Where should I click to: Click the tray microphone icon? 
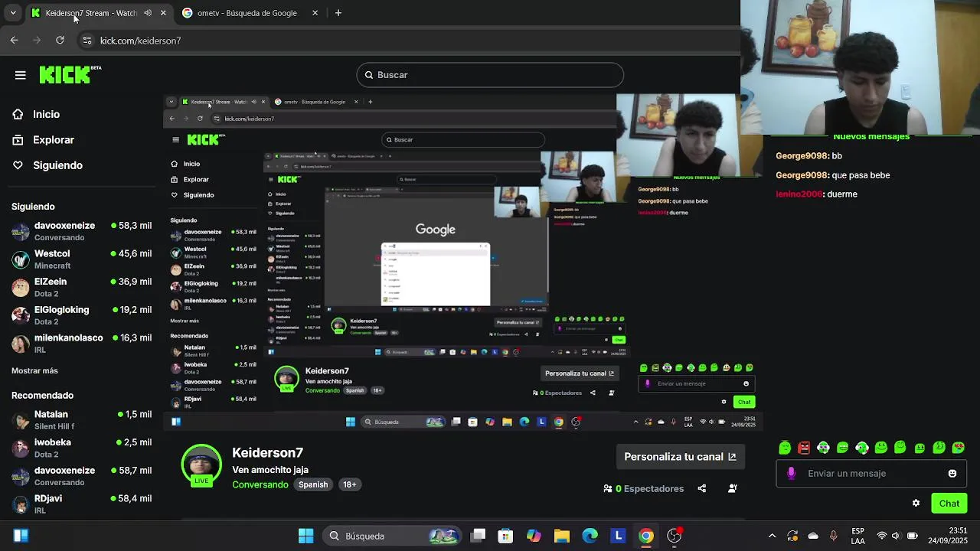pos(833,536)
